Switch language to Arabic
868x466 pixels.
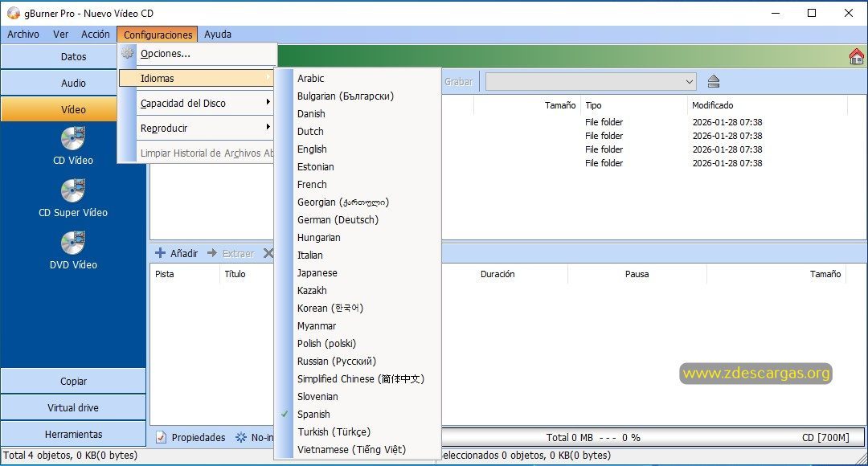click(x=358, y=78)
